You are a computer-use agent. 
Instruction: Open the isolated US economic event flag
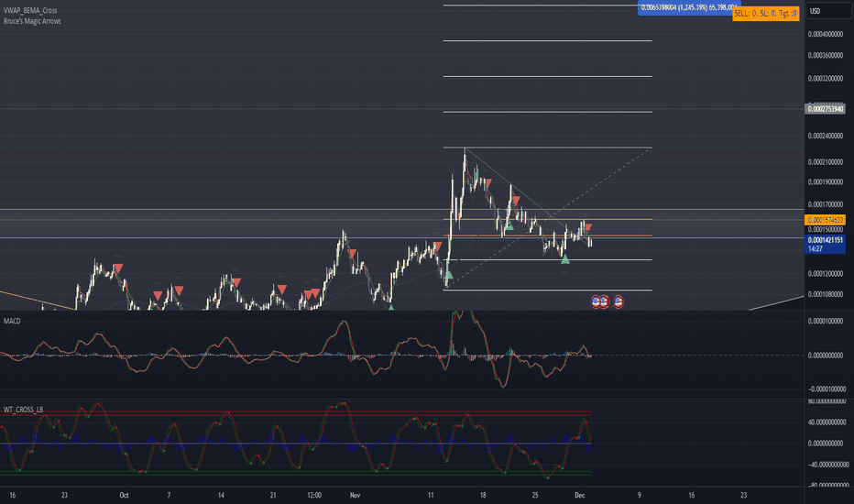[618, 301]
